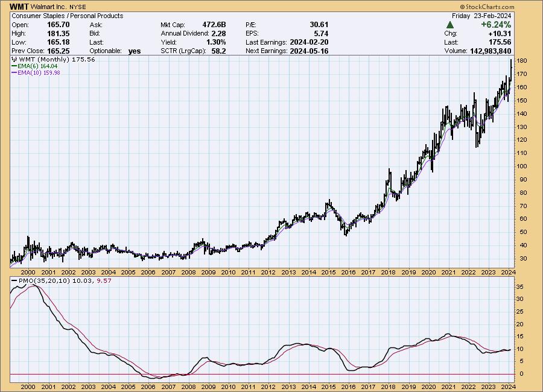Click the green up-triangle change indicator
This screenshot has height=392, width=543.
coord(450,25)
